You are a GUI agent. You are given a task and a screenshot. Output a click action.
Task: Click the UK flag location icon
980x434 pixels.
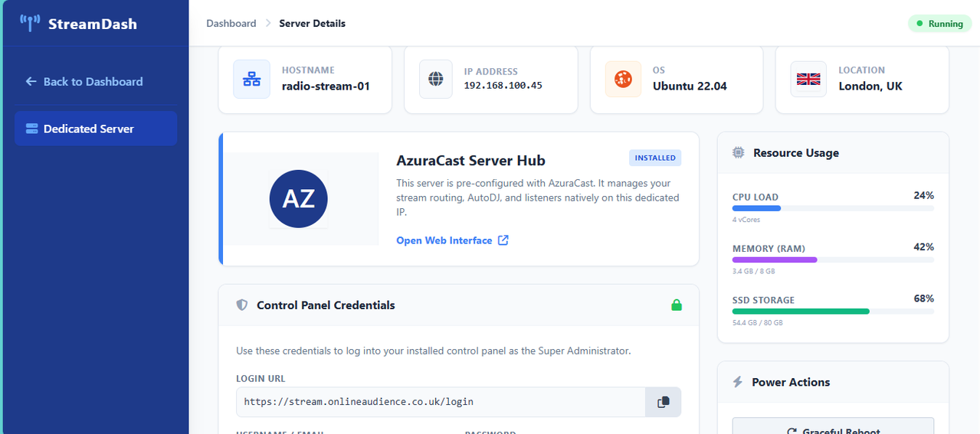[x=808, y=79]
